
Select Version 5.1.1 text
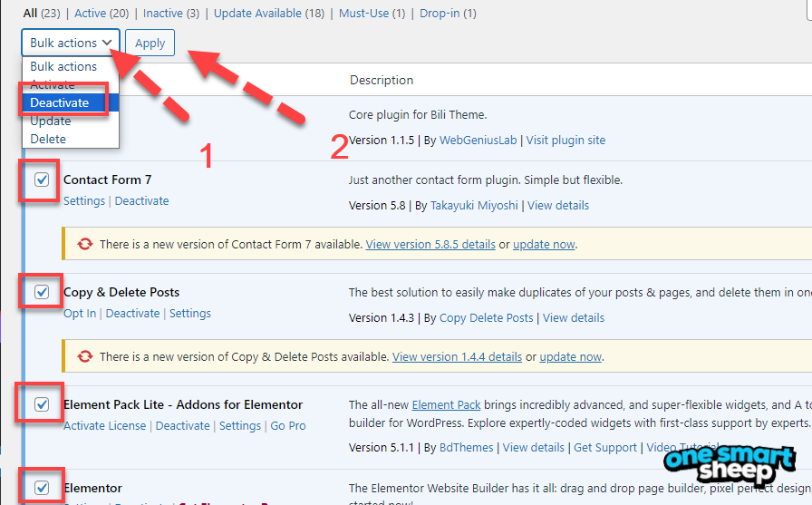[382, 448]
